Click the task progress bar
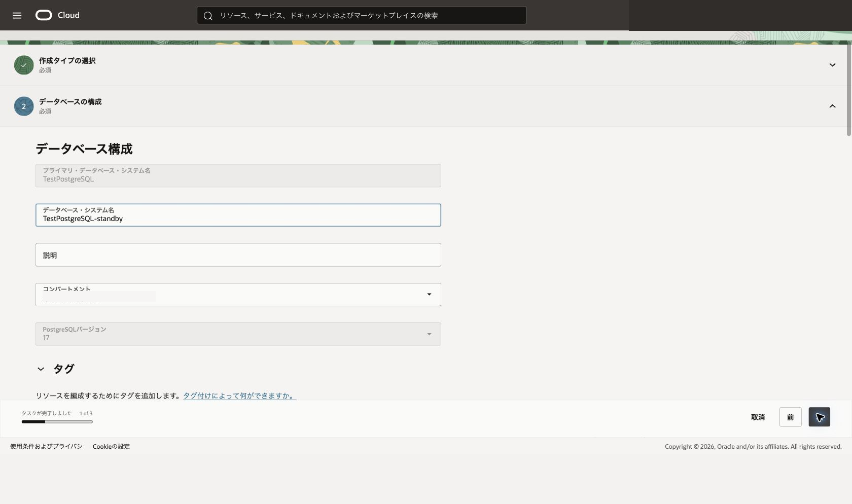 [57, 421]
